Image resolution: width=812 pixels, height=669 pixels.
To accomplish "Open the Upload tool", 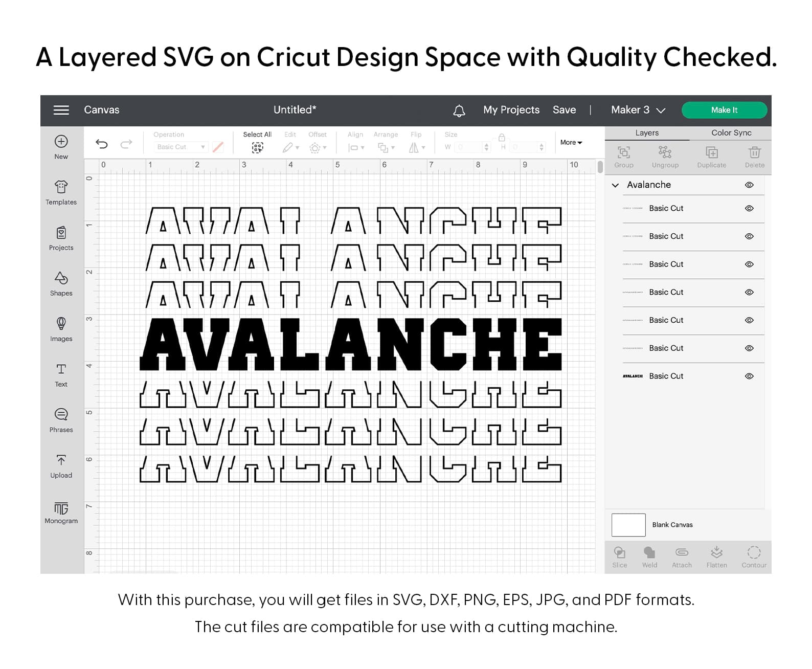I will 61,466.
